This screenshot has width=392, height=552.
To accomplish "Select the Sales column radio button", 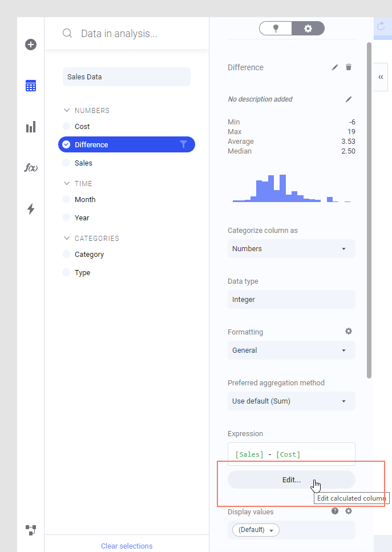I will pos(66,163).
